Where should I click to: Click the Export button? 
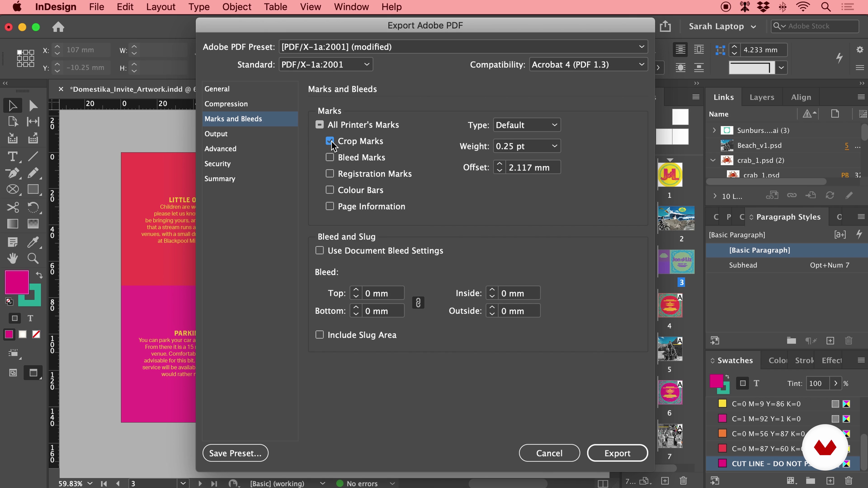617,453
